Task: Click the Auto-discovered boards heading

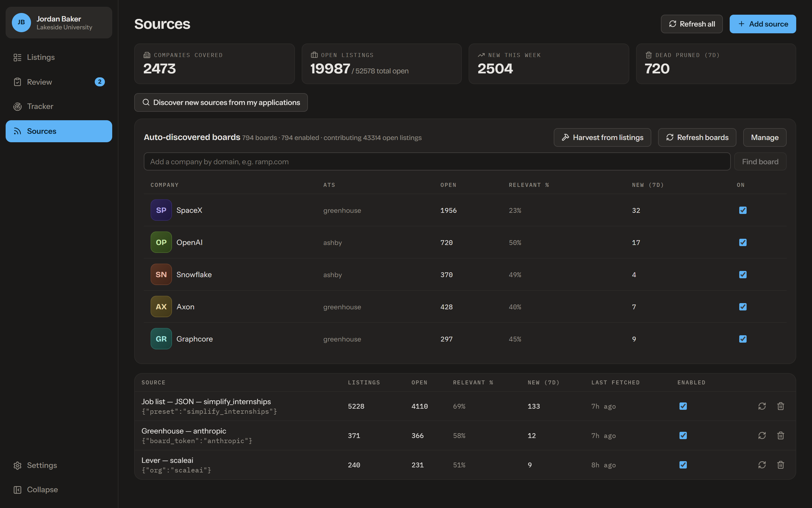Action: [192, 137]
